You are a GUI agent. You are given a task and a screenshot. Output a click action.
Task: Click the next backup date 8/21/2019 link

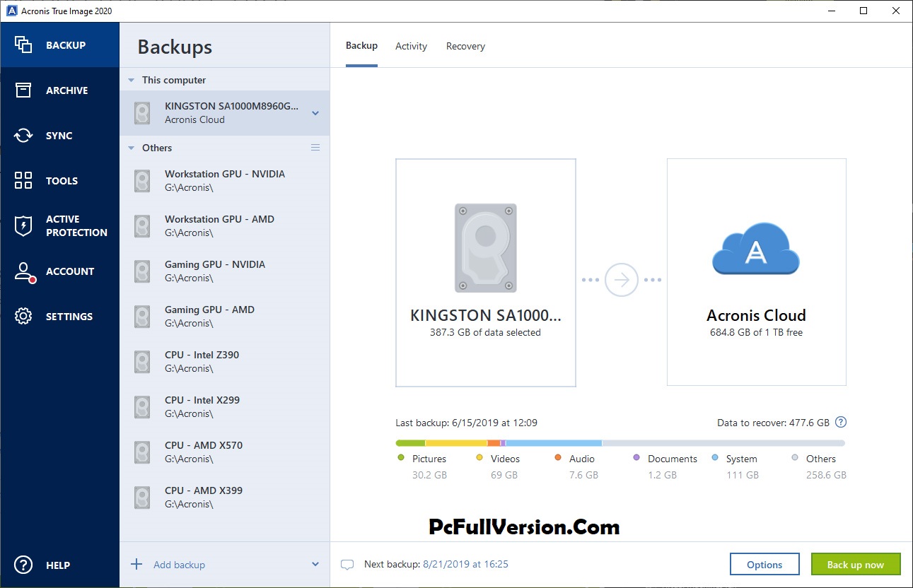465,564
